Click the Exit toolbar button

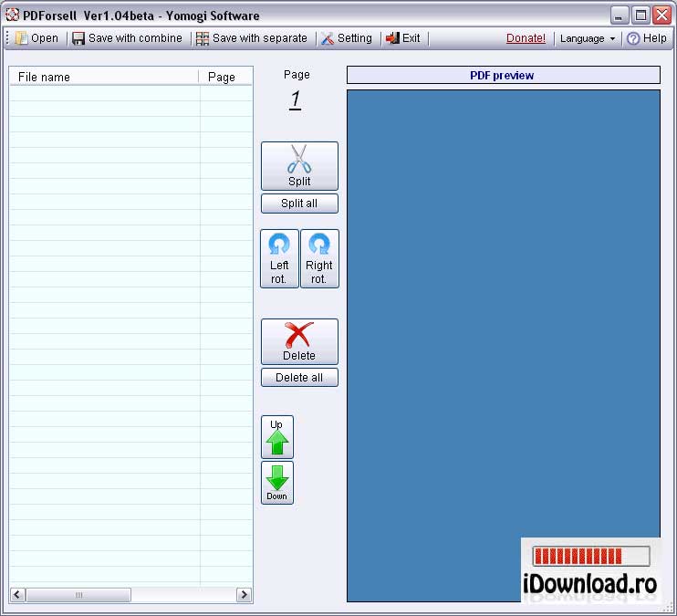pyautogui.click(x=403, y=38)
